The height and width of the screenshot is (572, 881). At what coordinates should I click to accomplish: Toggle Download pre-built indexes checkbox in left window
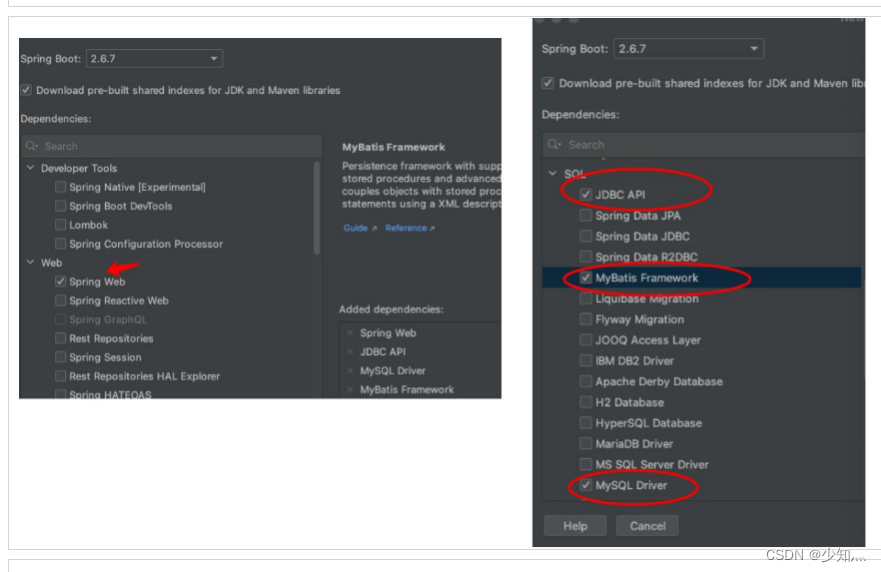(x=26, y=90)
